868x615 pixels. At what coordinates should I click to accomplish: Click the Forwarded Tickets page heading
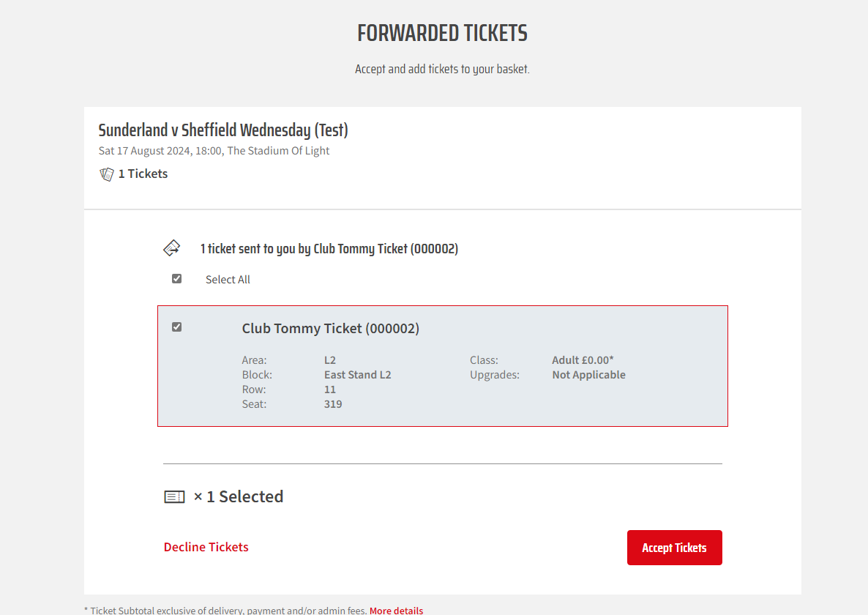coord(442,33)
